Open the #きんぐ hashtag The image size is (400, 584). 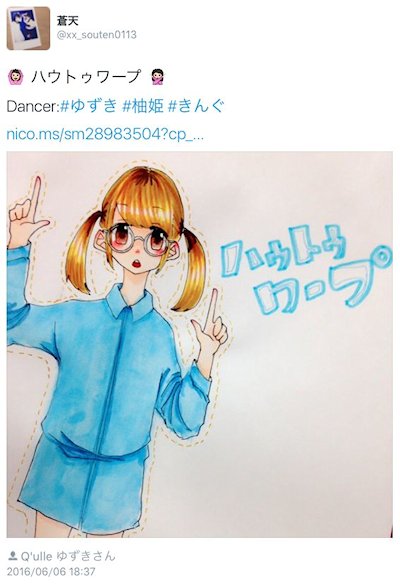(x=196, y=106)
